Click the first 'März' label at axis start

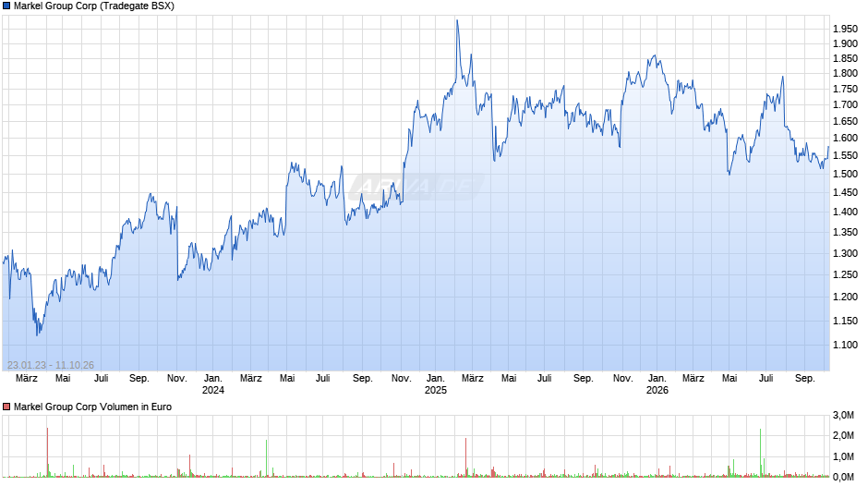coord(27,378)
